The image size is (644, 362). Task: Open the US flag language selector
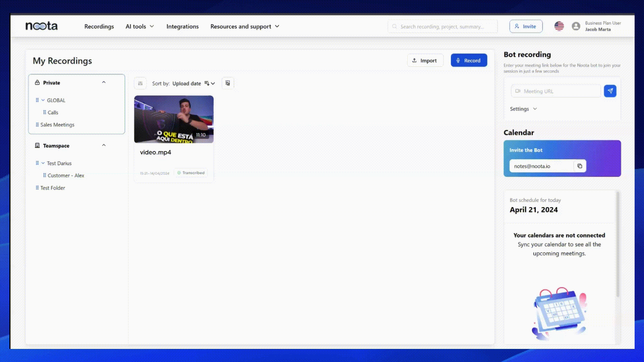(x=559, y=26)
